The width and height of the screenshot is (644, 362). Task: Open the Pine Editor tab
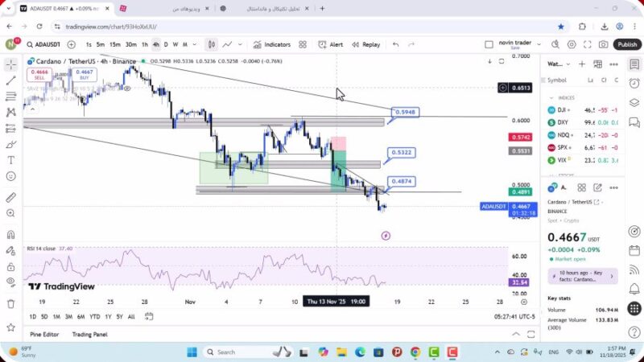click(45, 334)
